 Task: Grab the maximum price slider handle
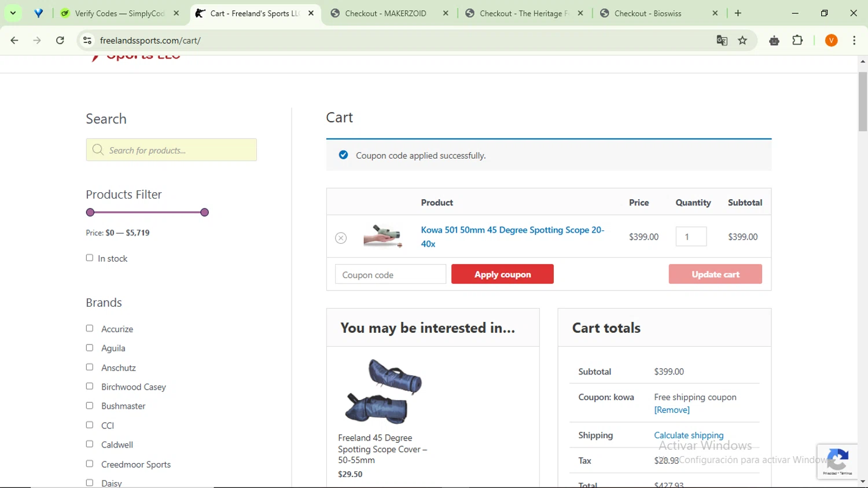coord(204,212)
